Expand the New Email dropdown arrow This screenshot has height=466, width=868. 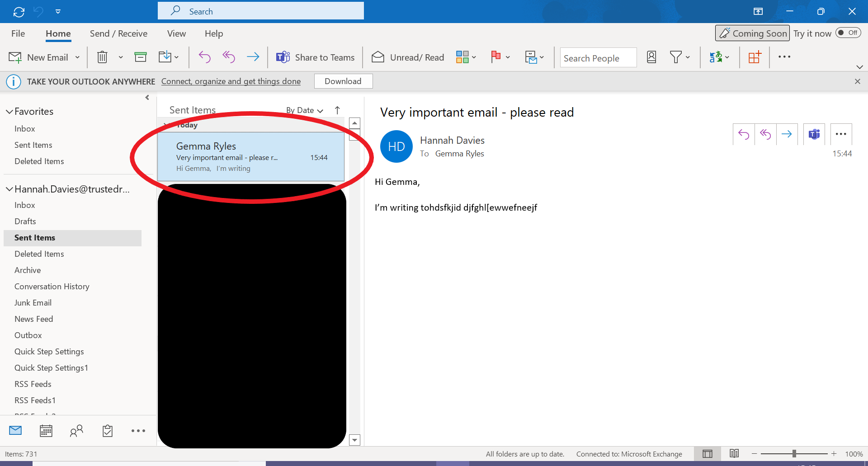click(x=78, y=57)
